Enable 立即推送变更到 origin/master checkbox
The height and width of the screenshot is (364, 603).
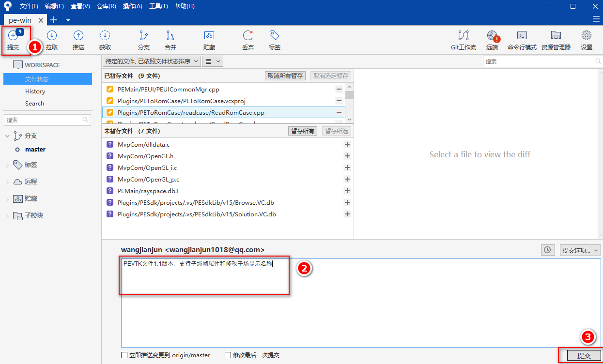pyautogui.click(x=124, y=355)
